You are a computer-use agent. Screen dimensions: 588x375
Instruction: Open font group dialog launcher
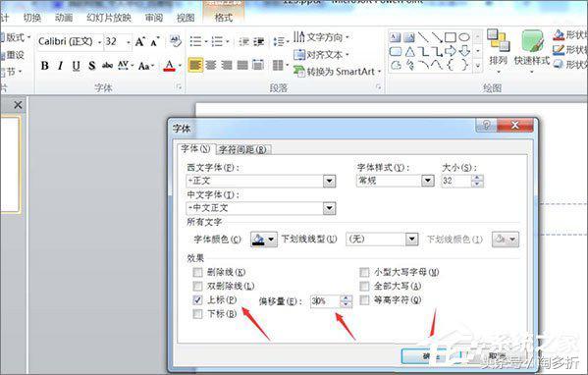[179, 87]
